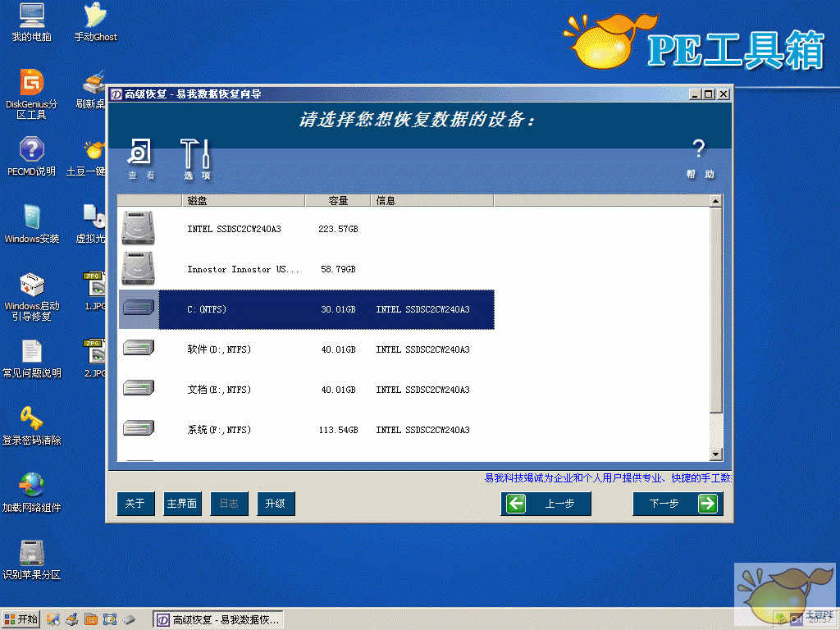Click the first quick launch taskbar icon
This screenshot has height=630, width=840.
click(52, 620)
